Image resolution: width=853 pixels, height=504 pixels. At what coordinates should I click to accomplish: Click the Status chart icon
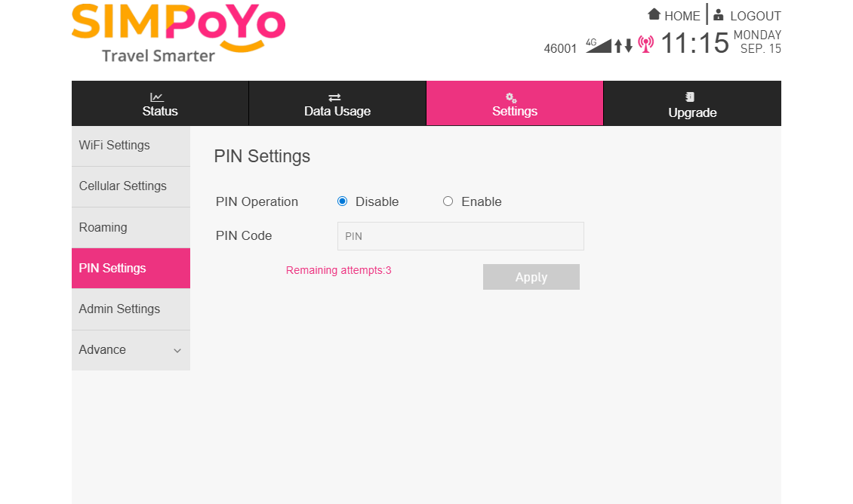[x=157, y=97]
